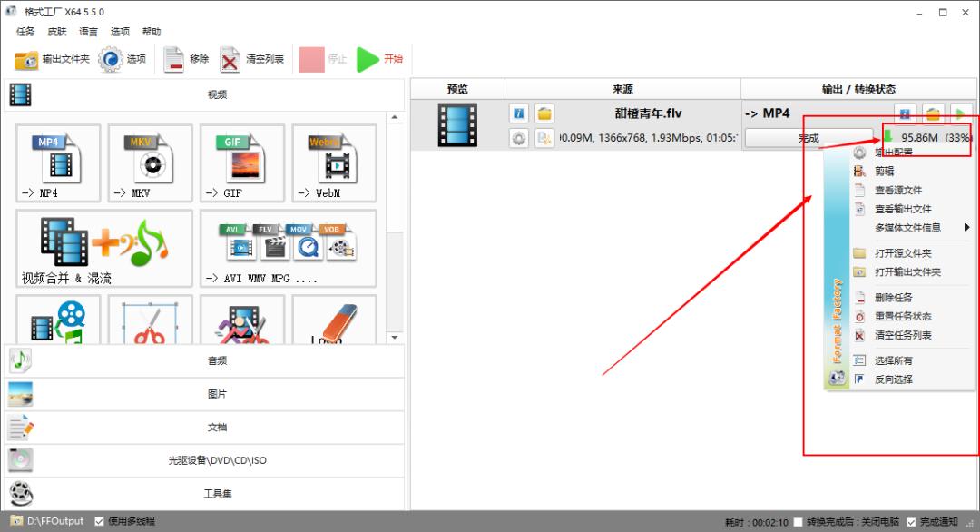Expand 多媒体文件信息 submenu

pyautogui.click(x=911, y=228)
